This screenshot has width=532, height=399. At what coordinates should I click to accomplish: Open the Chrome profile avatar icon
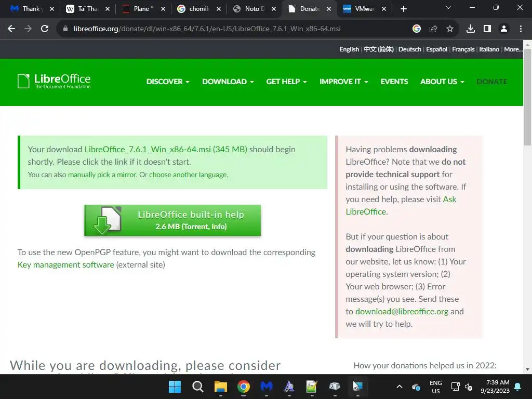coord(504,29)
